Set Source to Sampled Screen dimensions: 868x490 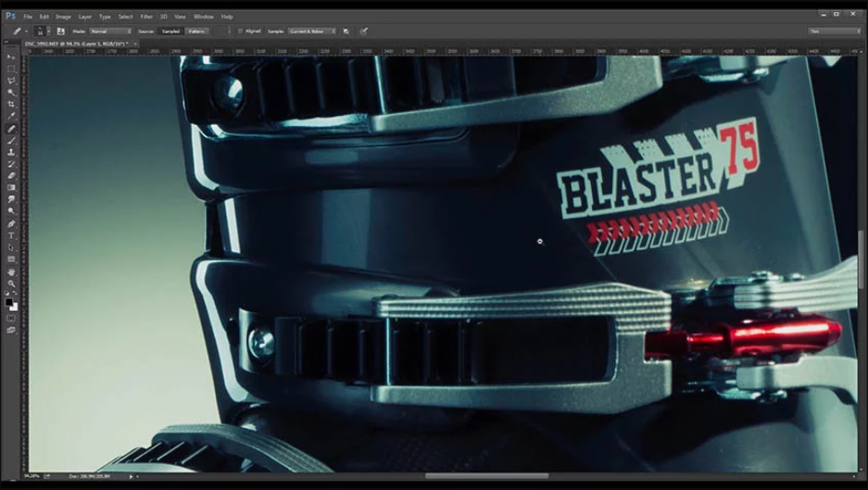[x=170, y=31]
